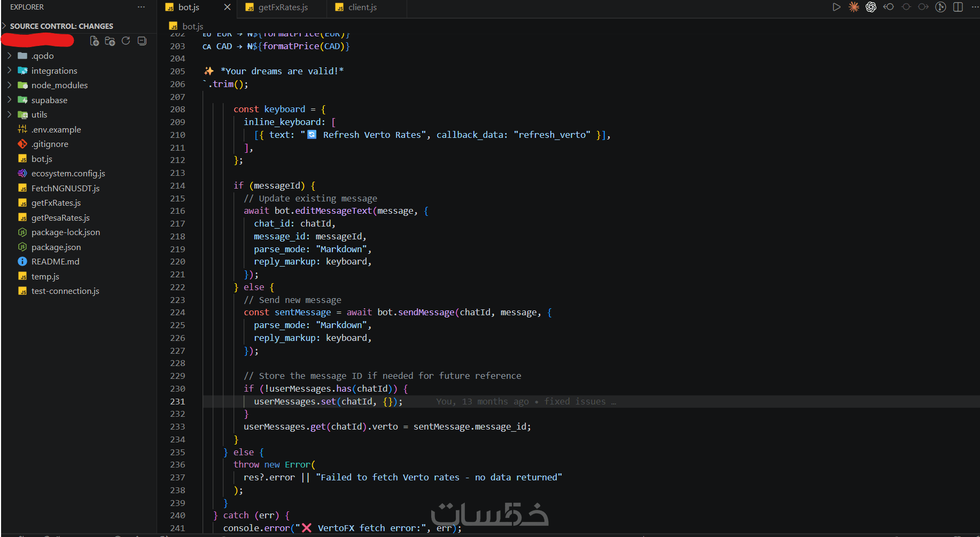The image size is (980, 537).
Task: Click the "// Send new message" comment
Action: (292, 300)
